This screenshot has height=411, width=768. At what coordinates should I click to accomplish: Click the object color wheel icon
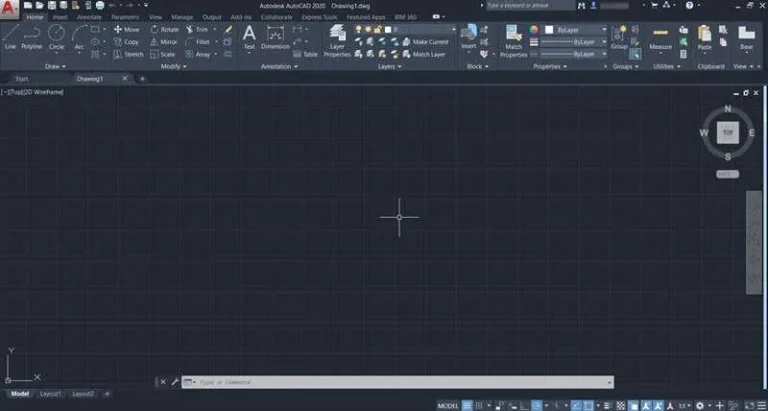(534, 29)
